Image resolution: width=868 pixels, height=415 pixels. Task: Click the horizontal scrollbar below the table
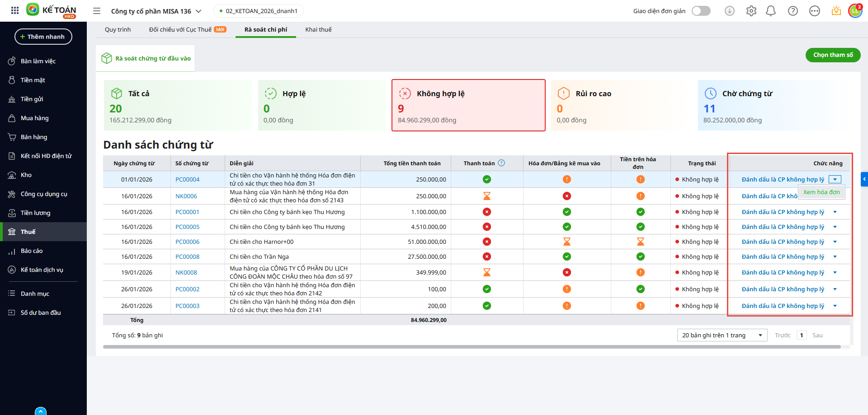coord(472,347)
